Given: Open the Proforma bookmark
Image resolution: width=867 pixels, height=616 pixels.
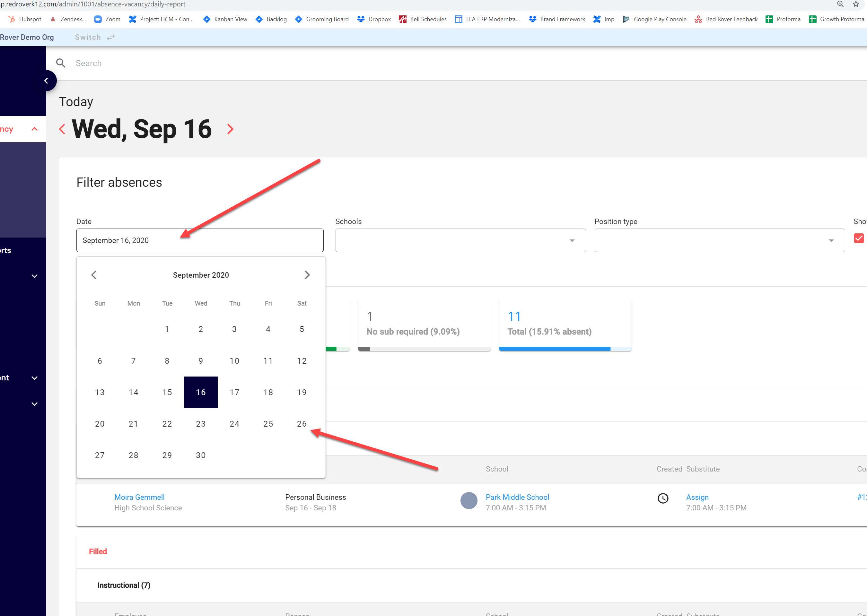Looking at the screenshot, I should click(783, 19).
